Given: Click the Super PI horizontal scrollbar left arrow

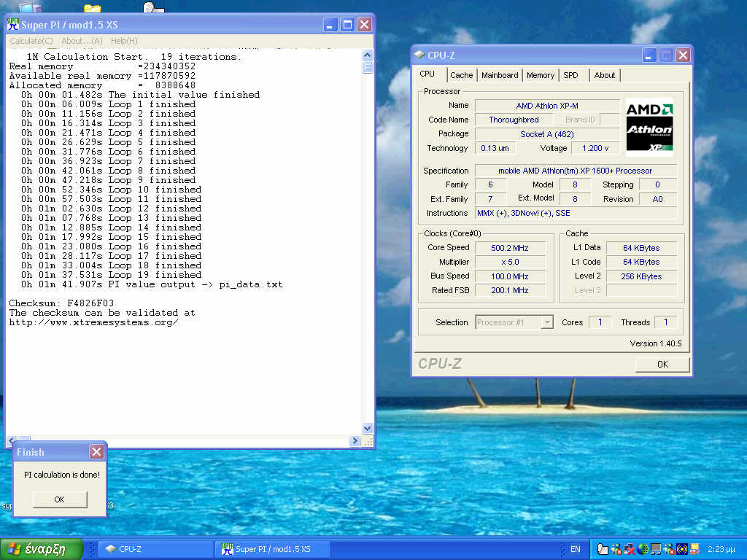Looking at the screenshot, I should click(12, 440).
